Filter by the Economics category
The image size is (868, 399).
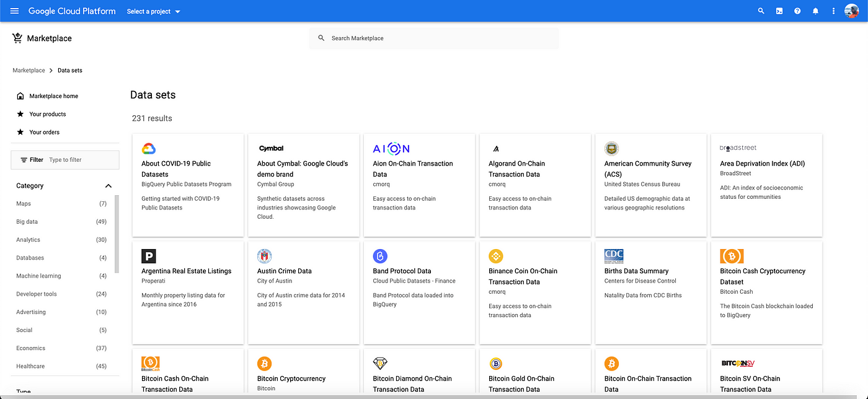61,348
